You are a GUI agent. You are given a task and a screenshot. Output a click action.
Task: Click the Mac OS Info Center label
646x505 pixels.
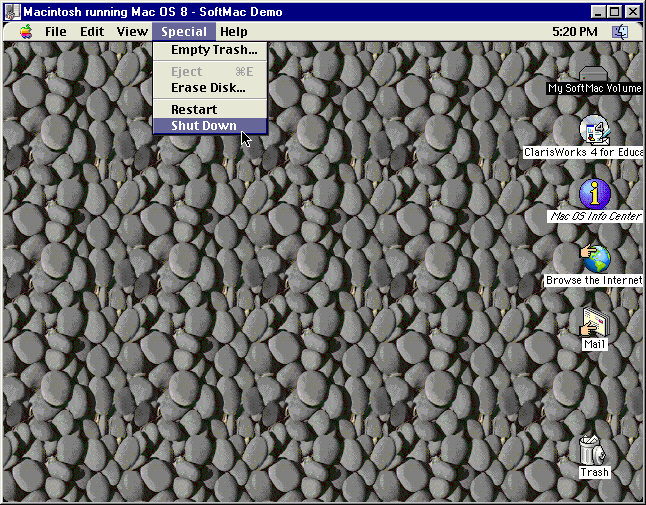coord(595,216)
